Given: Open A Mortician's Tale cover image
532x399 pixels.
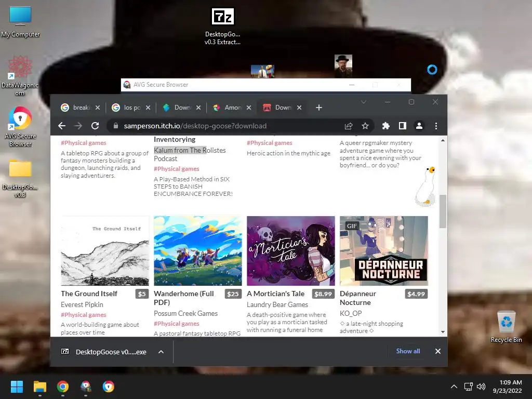Looking at the screenshot, I should (x=291, y=251).
